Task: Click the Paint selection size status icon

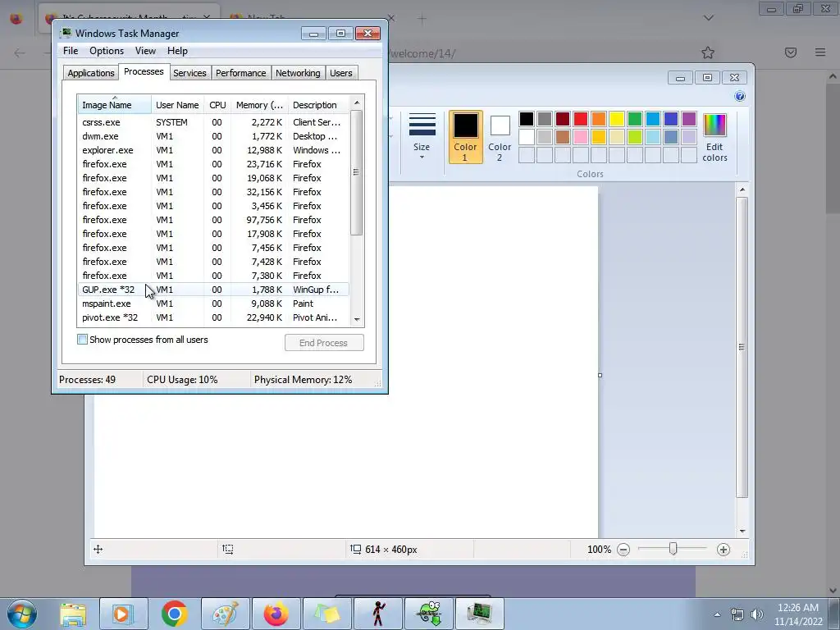Action: (x=228, y=549)
